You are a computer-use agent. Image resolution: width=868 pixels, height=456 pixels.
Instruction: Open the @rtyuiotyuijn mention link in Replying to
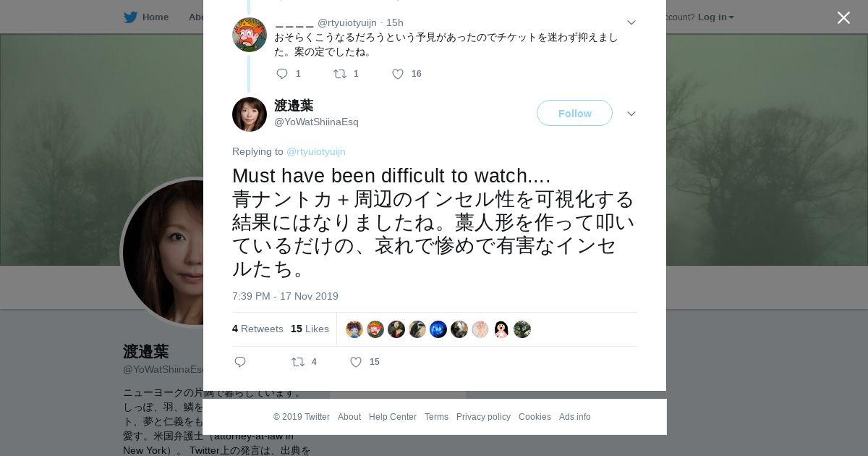tap(316, 151)
